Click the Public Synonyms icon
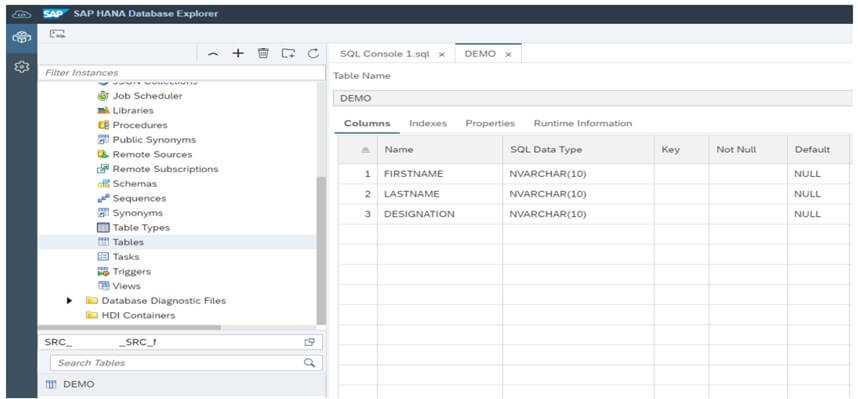The image size is (858, 399). coord(103,140)
